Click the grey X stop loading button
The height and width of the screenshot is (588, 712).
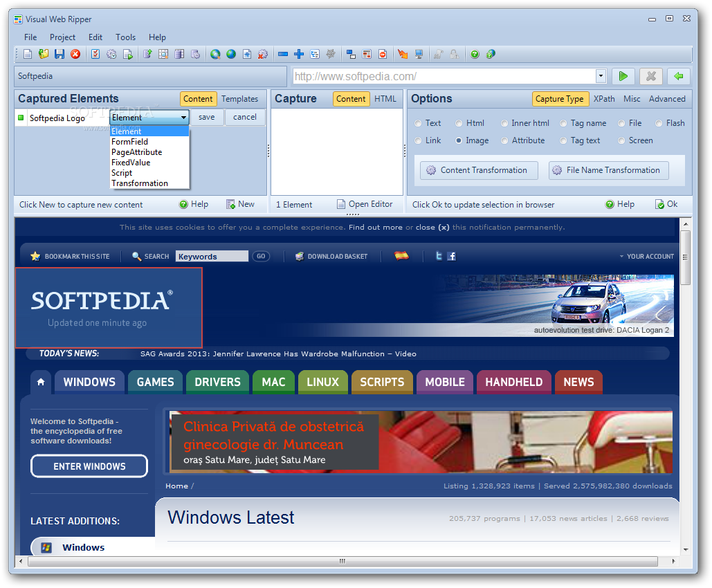[x=651, y=76]
